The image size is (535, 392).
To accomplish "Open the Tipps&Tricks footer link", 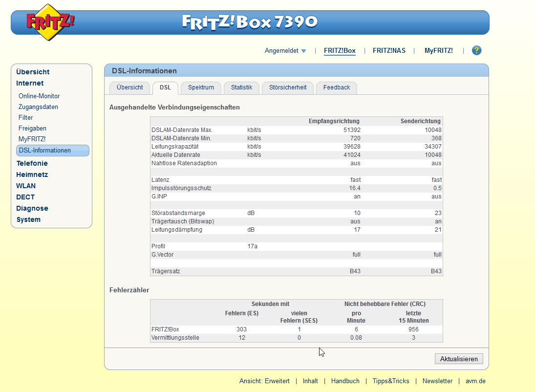I will coord(391,381).
